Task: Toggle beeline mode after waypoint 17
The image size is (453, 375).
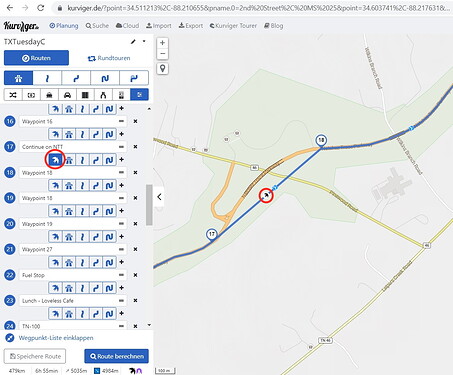Action: (56, 160)
